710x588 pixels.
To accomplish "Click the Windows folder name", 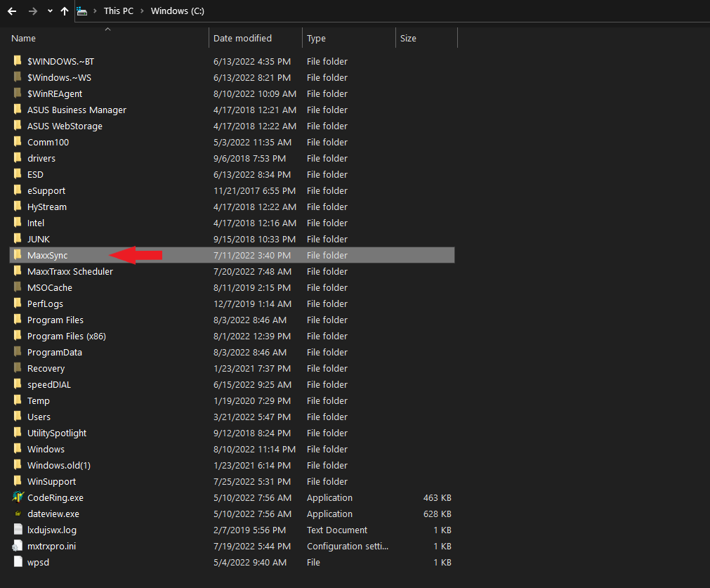I will coord(46,450).
